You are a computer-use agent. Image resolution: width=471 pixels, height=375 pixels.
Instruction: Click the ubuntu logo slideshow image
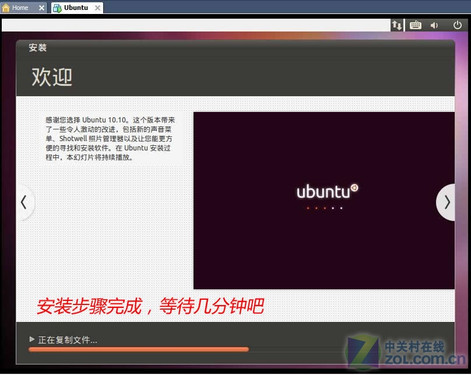pyautogui.click(x=324, y=200)
